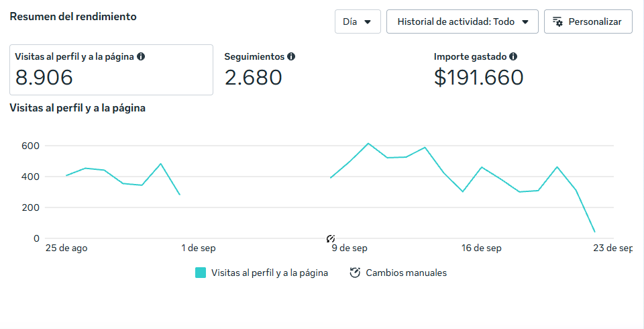The width and height of the screenshot is (644, 329).
Task: Click the 16 de sep axis label
Action: tap(482, 248)
